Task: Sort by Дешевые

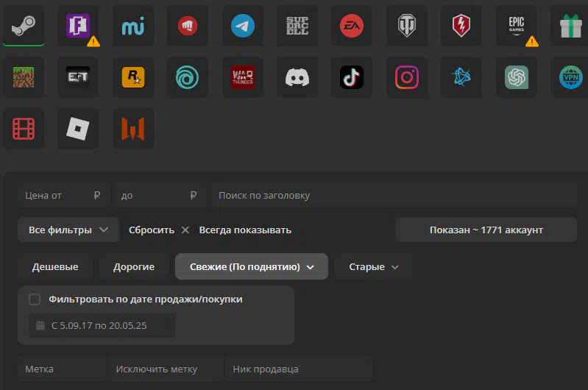Action: 55,266
